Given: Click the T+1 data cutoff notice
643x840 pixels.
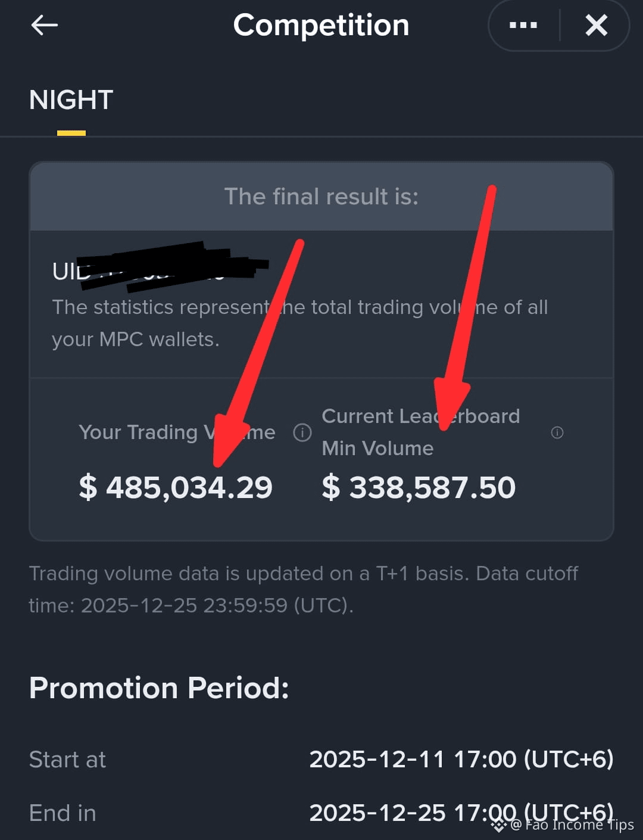Looking at the screenshot, I should (x=304, y=589).
